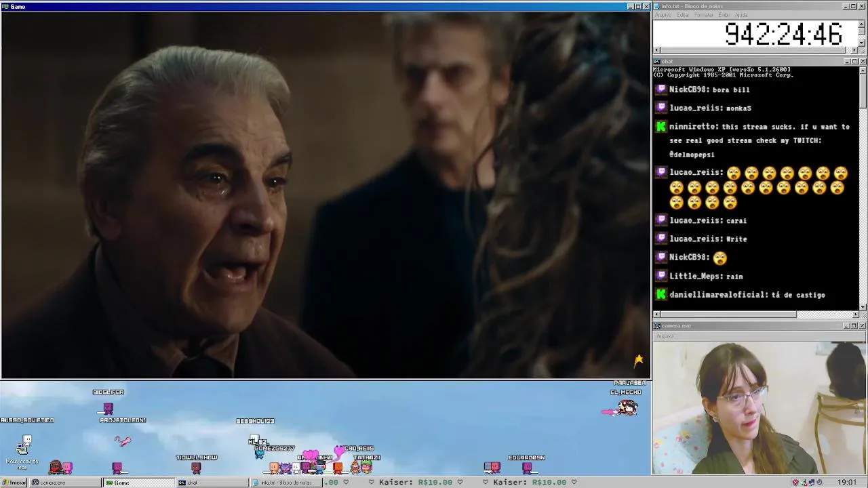Click the chat window vertical scrollbar thumb
This screenshot has height=488, width=868.
863,91
